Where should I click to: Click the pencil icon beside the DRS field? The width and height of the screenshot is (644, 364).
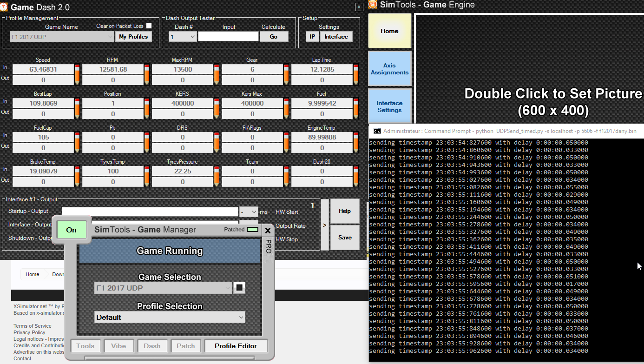[217, 142]
